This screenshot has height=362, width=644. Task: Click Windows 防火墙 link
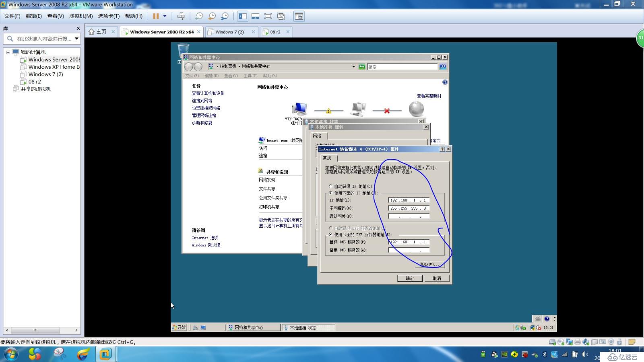pos(206,245)
